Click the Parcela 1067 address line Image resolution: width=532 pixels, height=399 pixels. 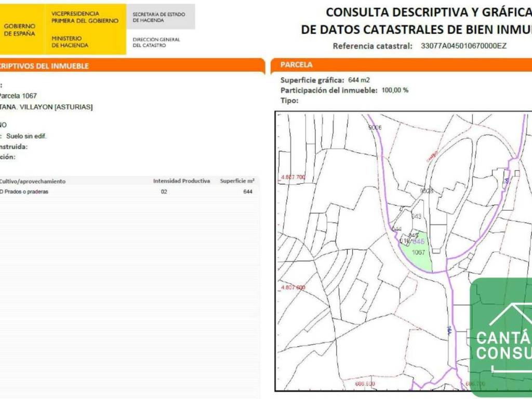(18, 96)
